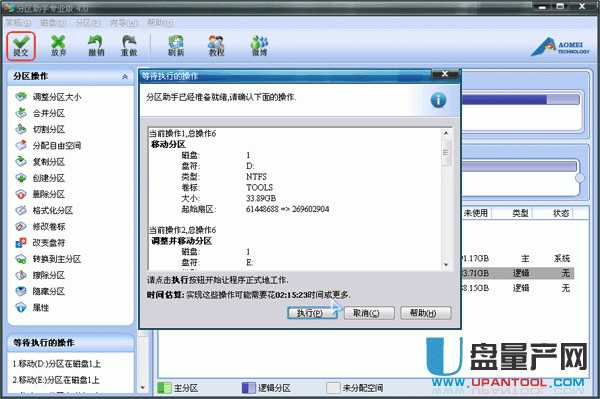Click the 帮助(H) button in dialog

pos(426,313)
